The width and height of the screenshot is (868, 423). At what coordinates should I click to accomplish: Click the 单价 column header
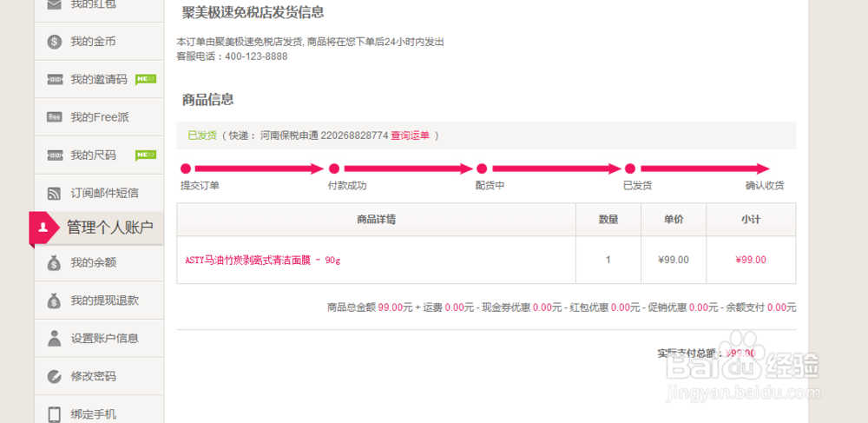pos(674,220)
